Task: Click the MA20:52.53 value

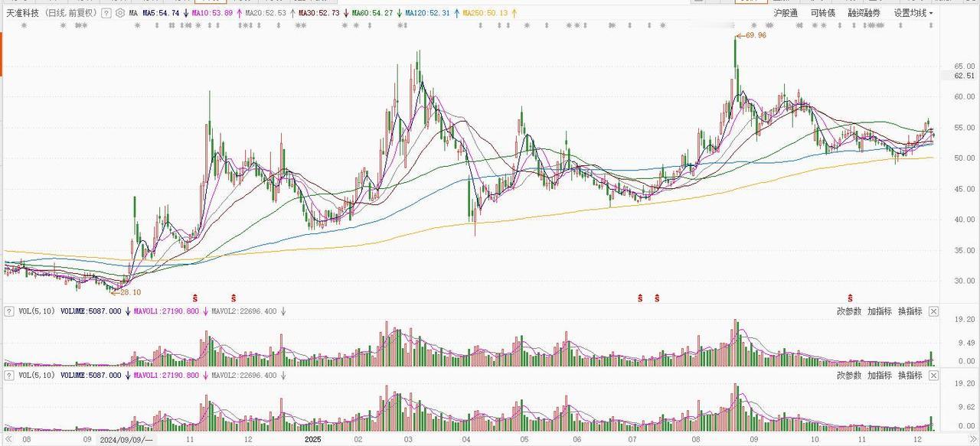Action: coord(266,13)
